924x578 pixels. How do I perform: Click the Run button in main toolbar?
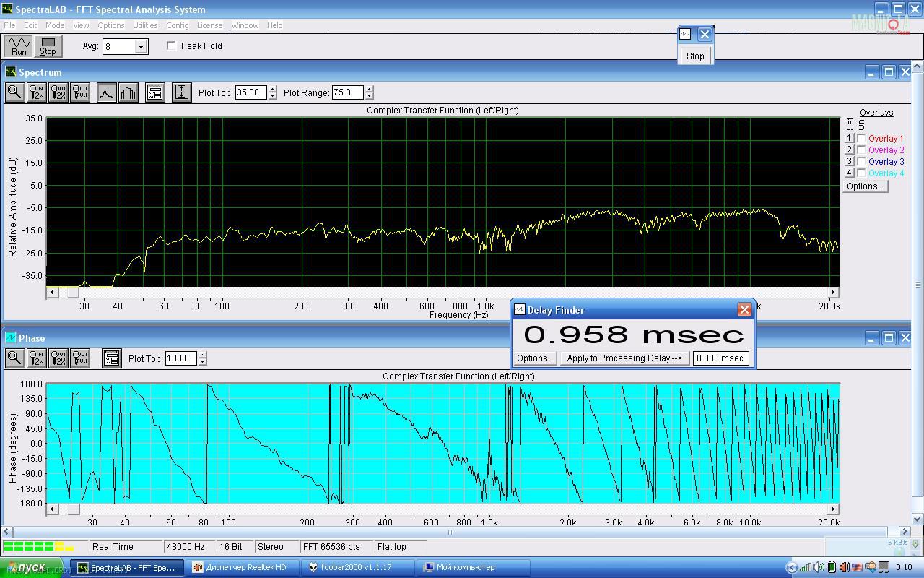pyautogui.click(x=19, y=46)
